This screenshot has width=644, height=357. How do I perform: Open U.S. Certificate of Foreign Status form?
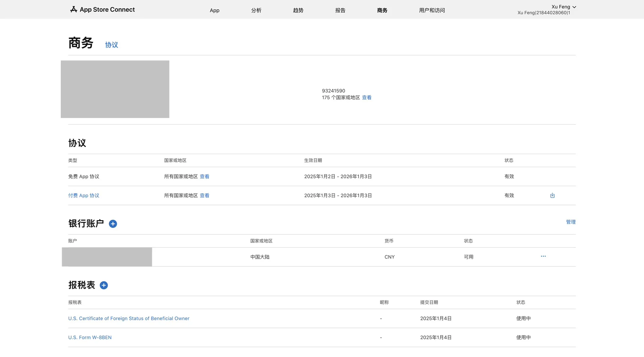coord(128,318)
